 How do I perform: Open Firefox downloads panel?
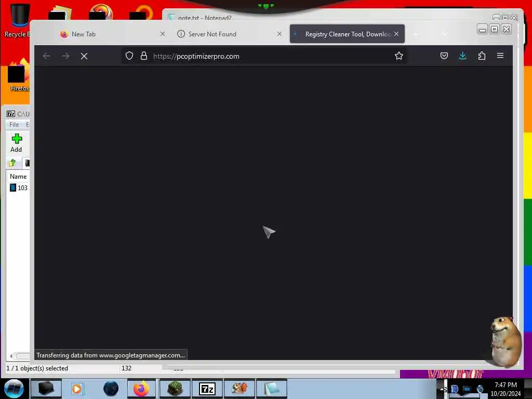click(462, 56)
